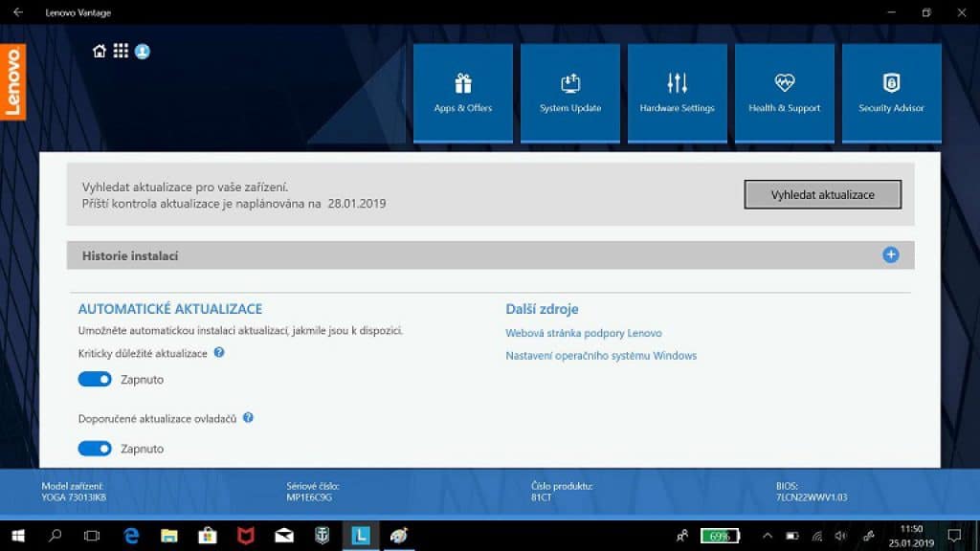The width and height of the screenshot is (980, 551).
Task: Show hidden system tray icons
Action: pos(768,536)
